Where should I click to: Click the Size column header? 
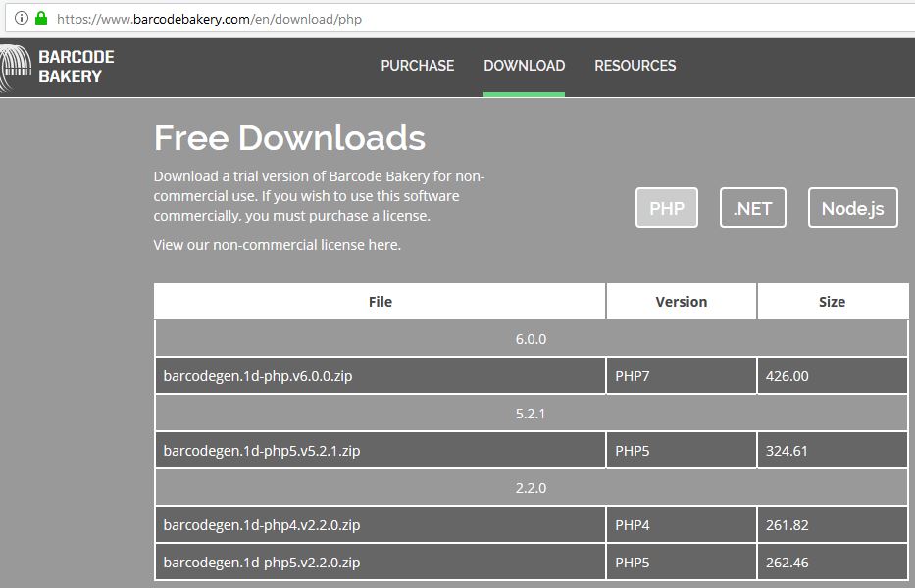(833, 302)
